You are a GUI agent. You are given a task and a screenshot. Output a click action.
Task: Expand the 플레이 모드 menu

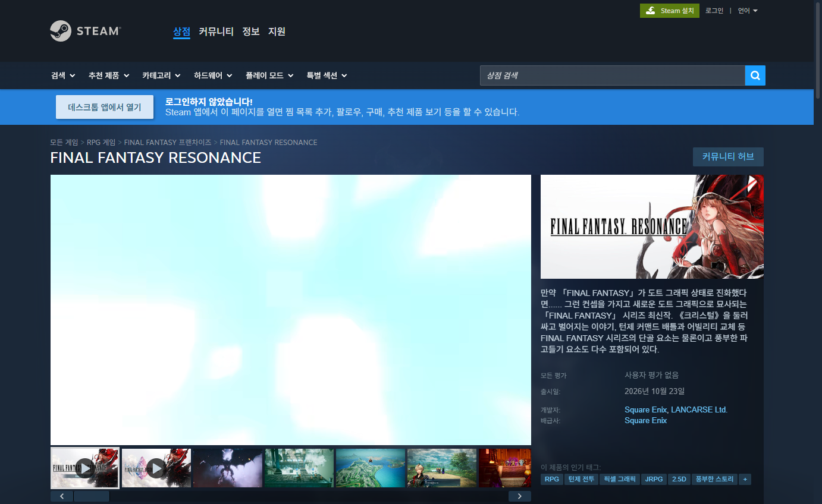click(269, 75)
